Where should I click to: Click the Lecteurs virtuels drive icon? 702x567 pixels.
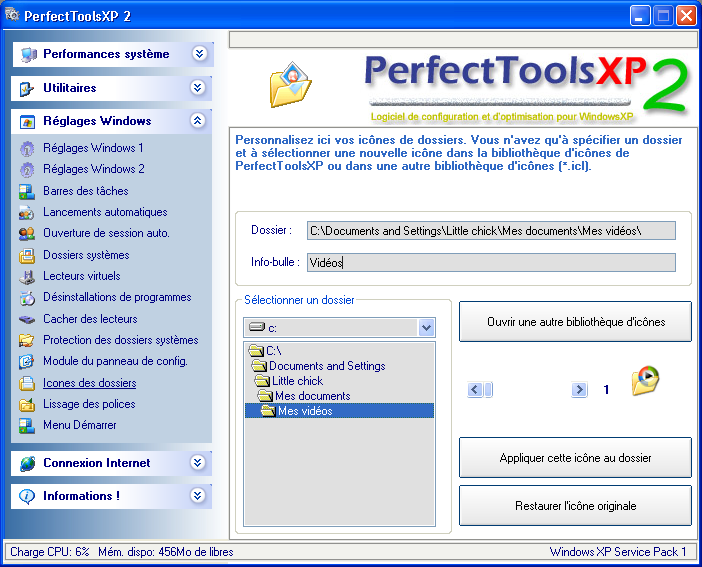click(x=27, y=277)
